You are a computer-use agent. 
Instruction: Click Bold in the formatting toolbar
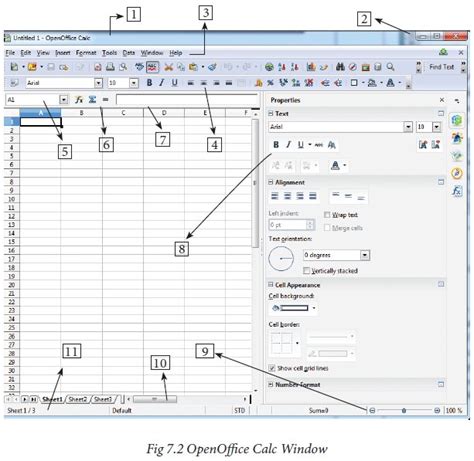coord(149,83)
